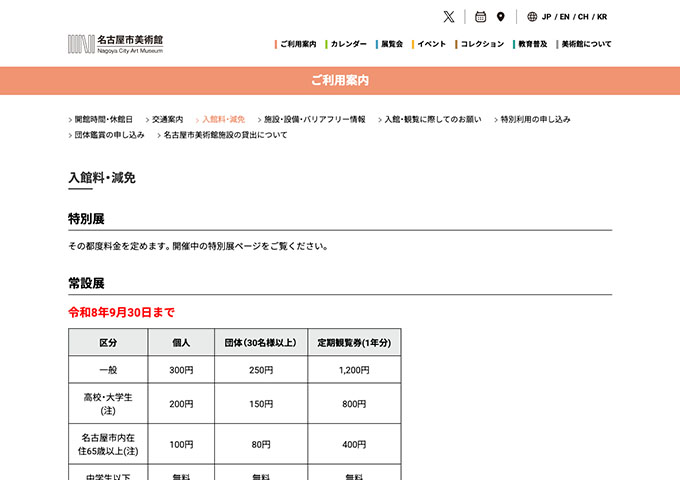Click the red 令和8年9月30日まで text

pyautogui.click(x=121, y=312)
